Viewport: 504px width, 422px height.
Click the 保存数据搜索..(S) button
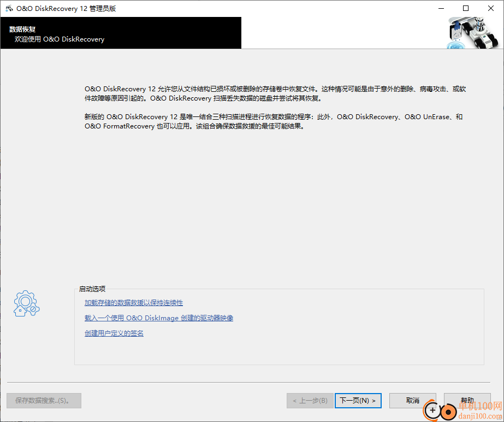pyautogui.click(x=44, y=401)
